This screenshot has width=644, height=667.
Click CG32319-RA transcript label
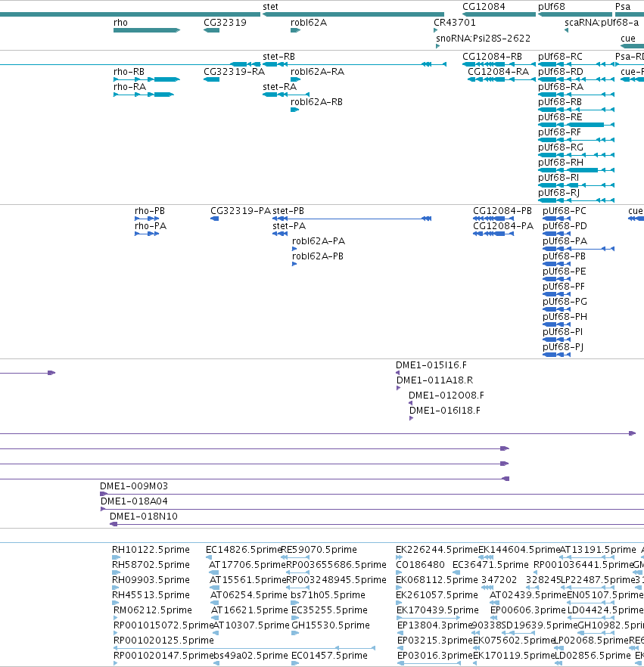234,71
